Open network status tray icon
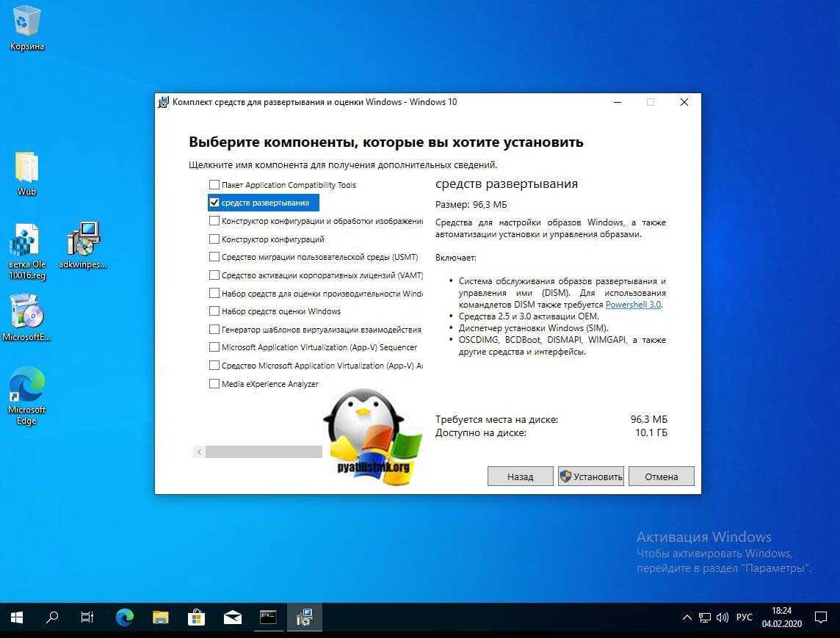 [705, 617]
